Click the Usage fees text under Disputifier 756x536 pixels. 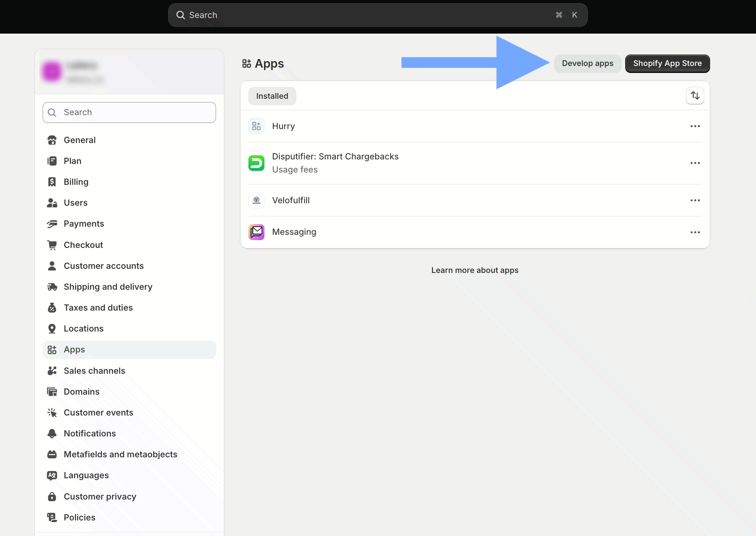click(x=295, y=170)
